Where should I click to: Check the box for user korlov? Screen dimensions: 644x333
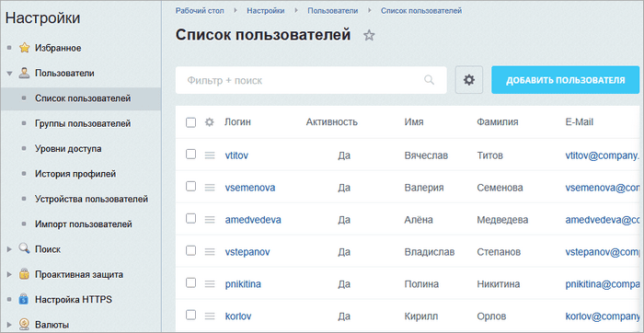click(x=190, y=315)
